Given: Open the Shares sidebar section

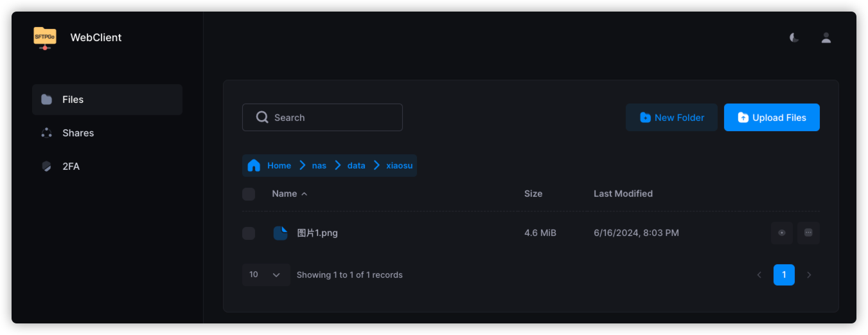Looking at the screenshot, I should pos(78,133).
